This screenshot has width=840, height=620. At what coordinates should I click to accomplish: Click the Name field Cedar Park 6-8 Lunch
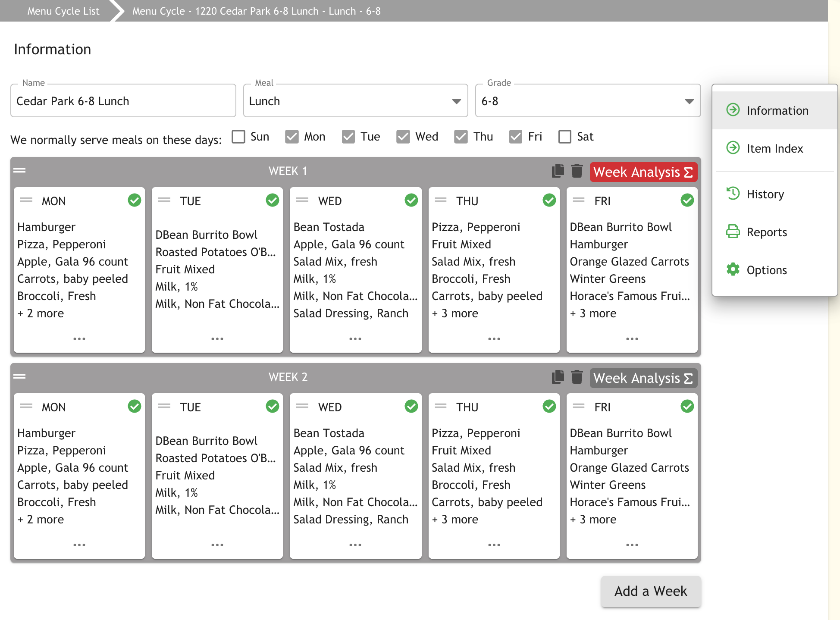[x=123, y=101]
